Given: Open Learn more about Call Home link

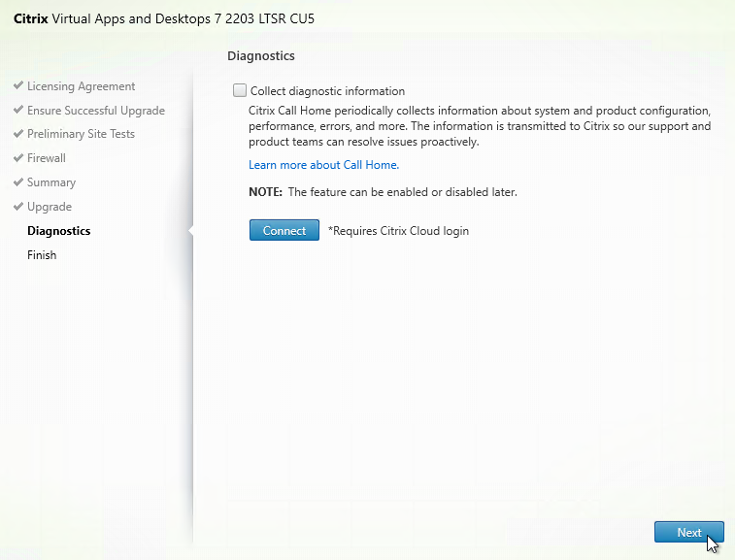Looking at the screenshot, I should (x=323, y=165).
